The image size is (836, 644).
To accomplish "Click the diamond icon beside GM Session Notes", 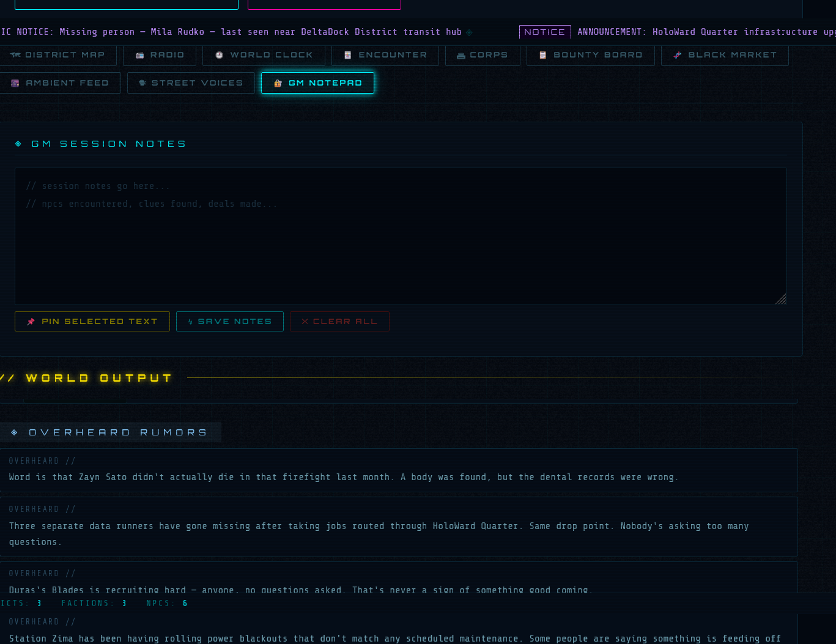I will click(18, 144).
